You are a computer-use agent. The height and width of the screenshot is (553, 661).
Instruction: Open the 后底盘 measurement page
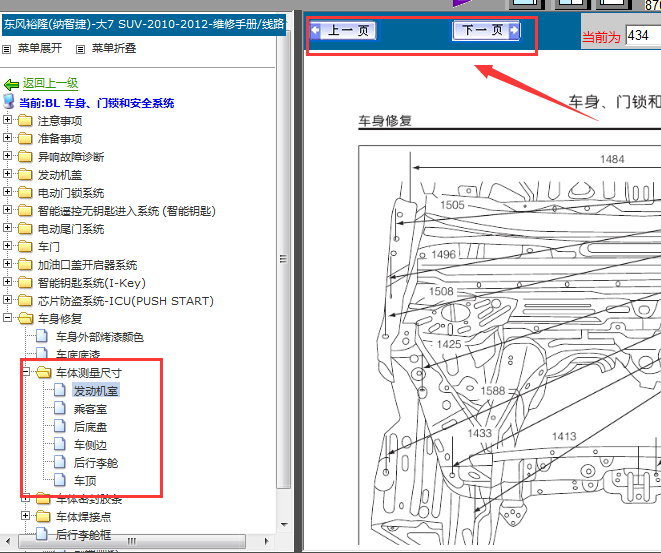tap(90, 427)
